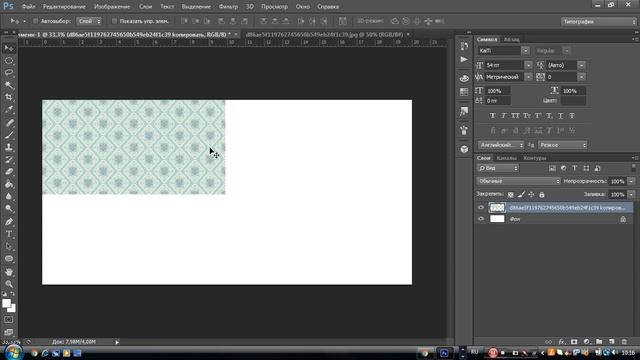Click the Faux Bold T button
Image resolution: width=640 pixels, height=360 pixels.
(493, 116)
